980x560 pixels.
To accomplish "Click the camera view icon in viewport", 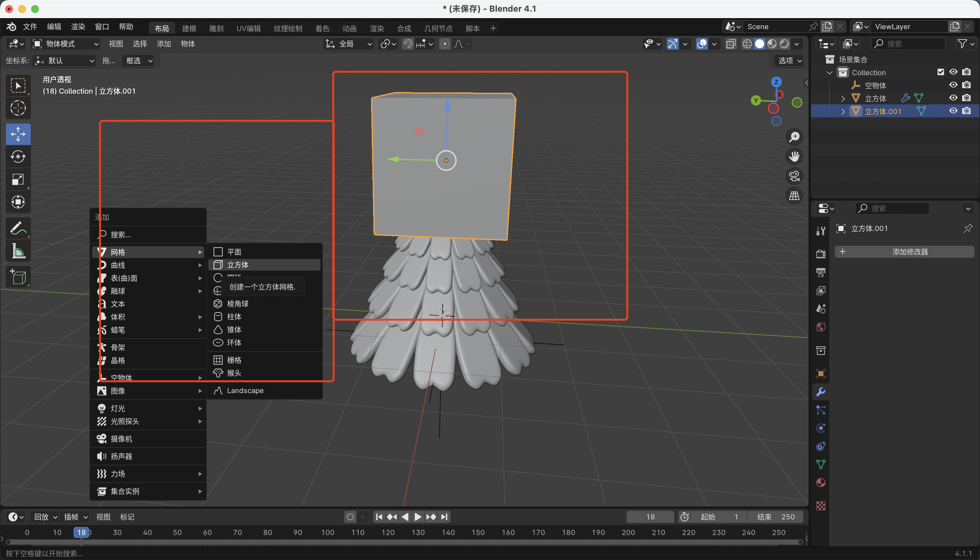I will click(794, 176).
